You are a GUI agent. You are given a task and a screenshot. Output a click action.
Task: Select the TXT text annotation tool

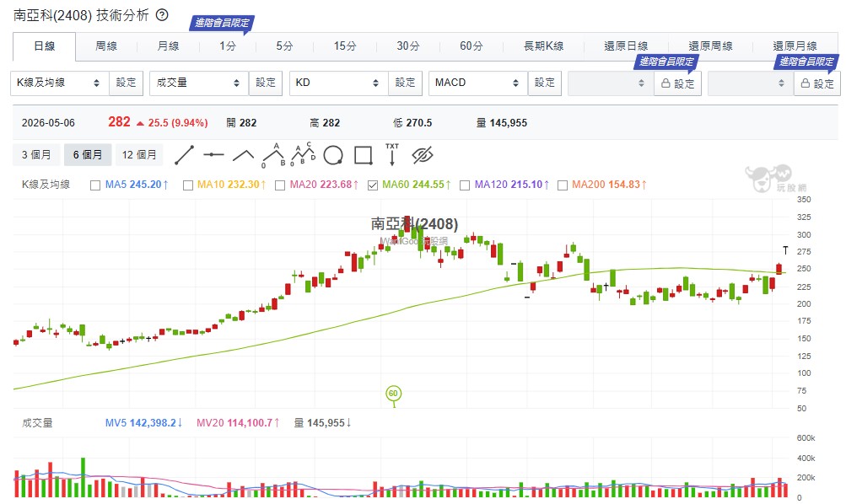point(392,155)
